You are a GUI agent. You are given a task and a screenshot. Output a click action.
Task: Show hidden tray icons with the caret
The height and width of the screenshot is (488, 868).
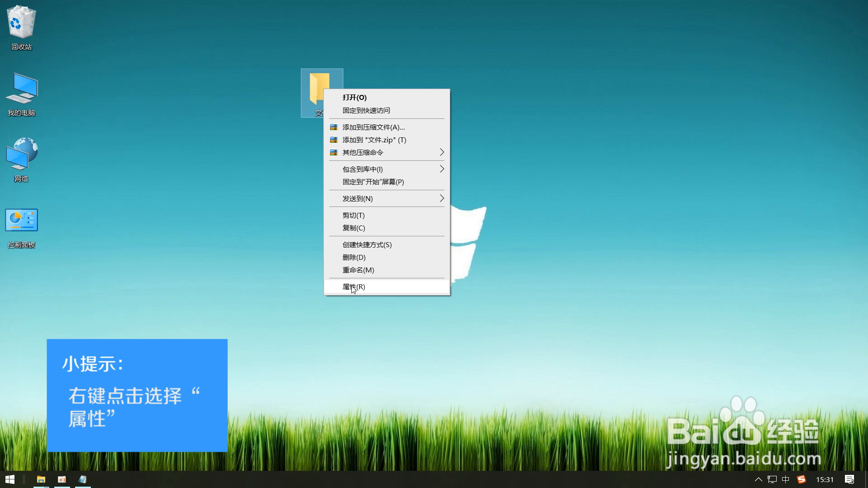click(x=758, y=479)
